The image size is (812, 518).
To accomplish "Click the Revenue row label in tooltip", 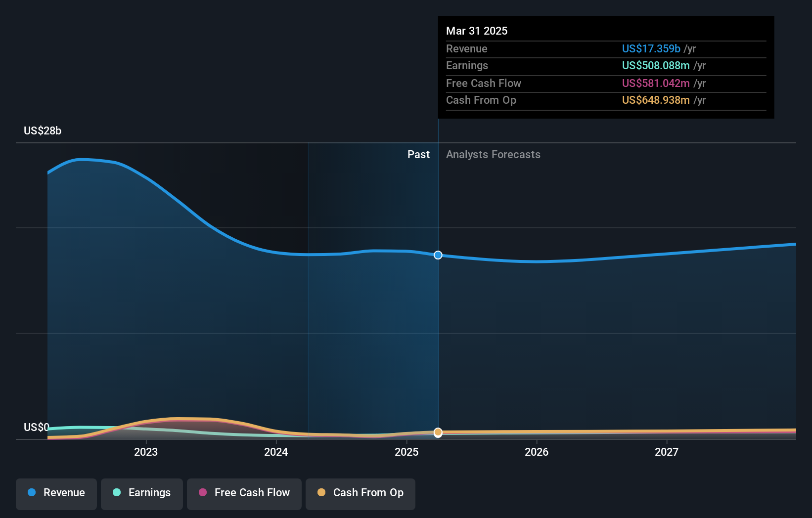I will coord(466,48).
